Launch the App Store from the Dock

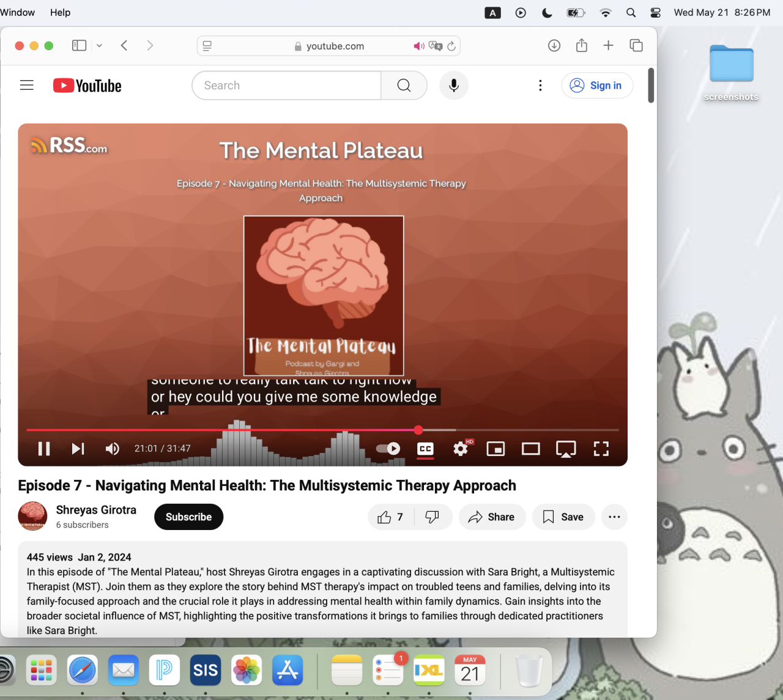288,670
